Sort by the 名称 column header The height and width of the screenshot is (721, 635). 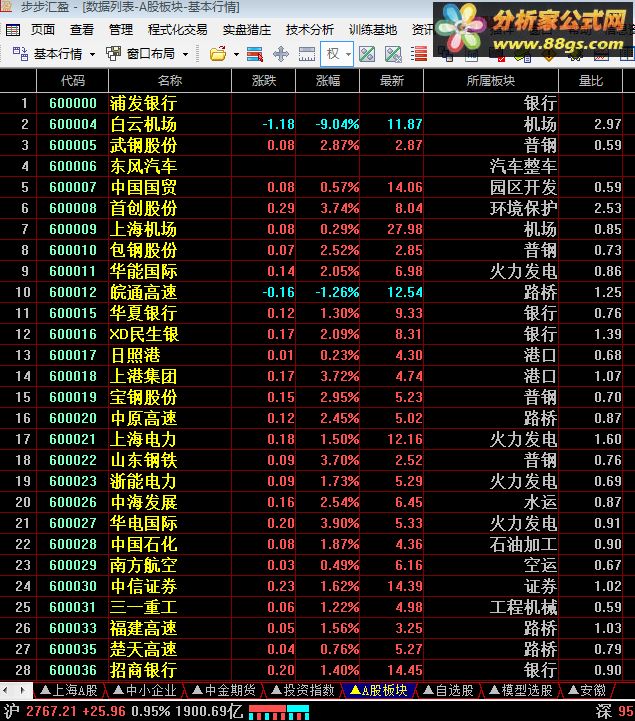170,81
